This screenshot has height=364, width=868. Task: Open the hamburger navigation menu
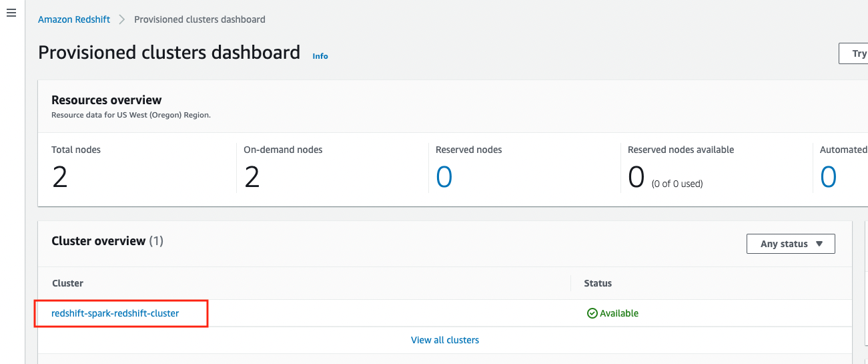pos(11,13)
